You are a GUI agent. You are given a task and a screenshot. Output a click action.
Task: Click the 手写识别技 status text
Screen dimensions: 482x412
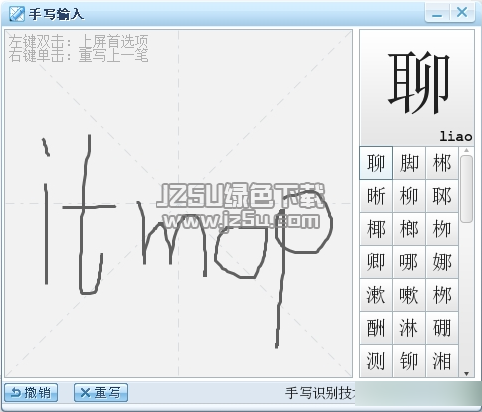pos(320,393)
